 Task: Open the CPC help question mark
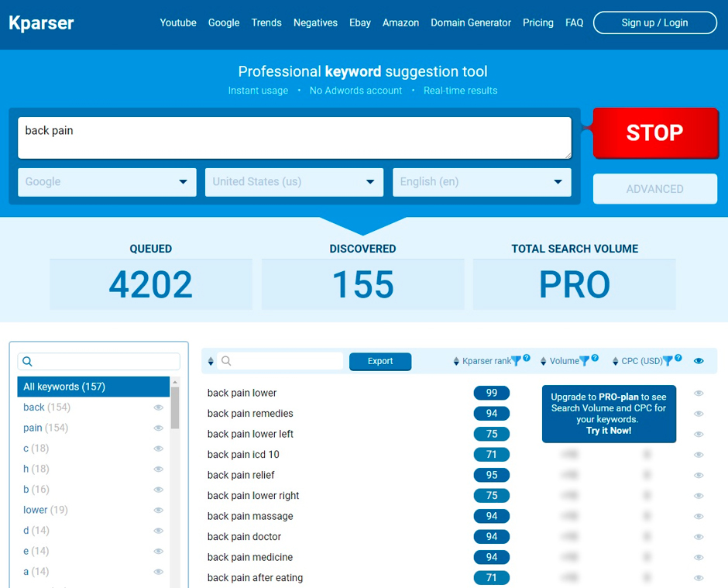678,358
